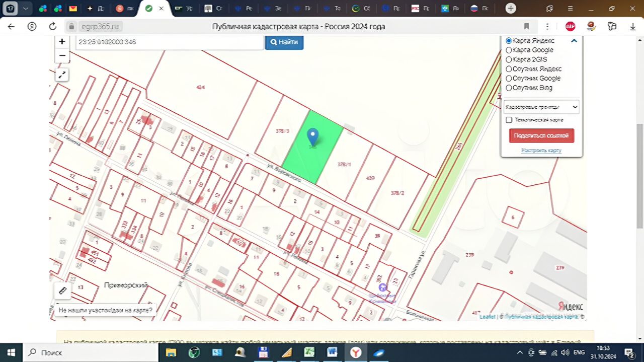
Task: Open the ABP adblock extension icon
Action: [570, 26]
